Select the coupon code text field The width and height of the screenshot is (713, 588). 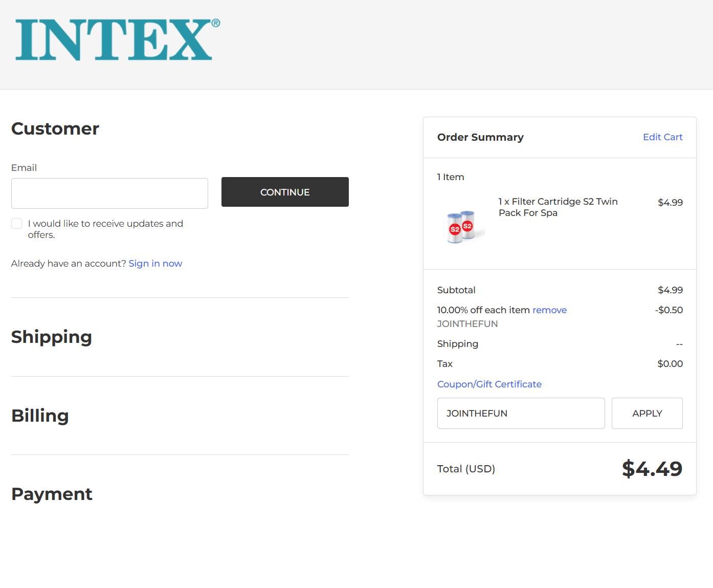[x=521, y=413]
